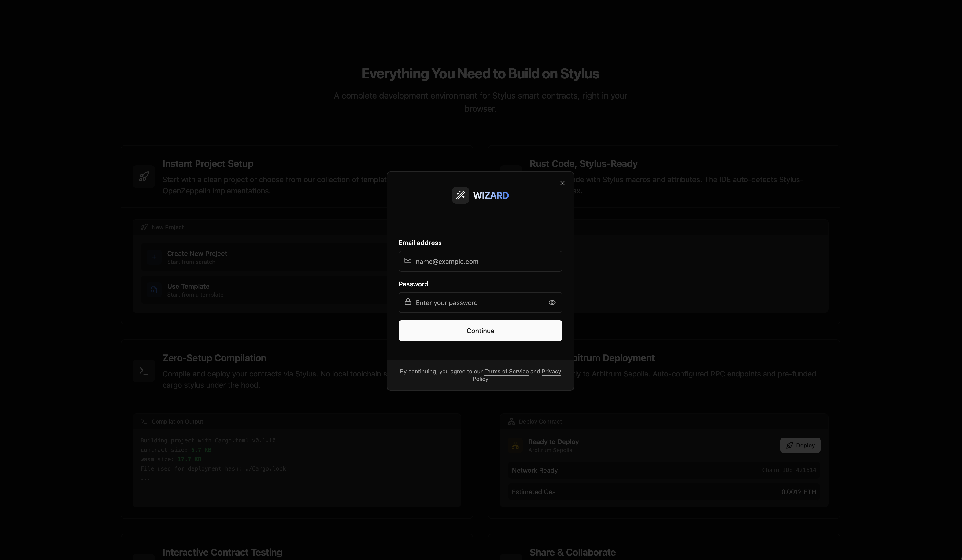Focus the Email address input field
The height and width of the screenshot is (560, 962).
point(480,261)
